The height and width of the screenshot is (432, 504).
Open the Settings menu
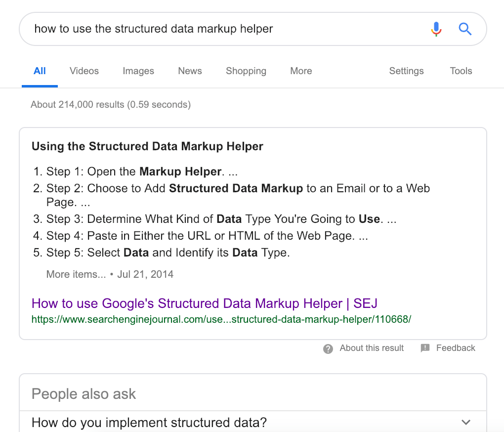tap(406, 71)
